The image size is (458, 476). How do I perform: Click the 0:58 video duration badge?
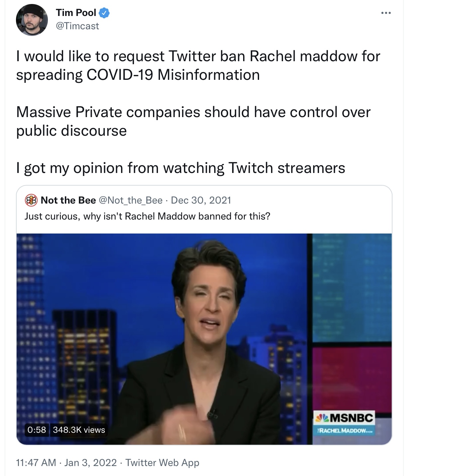coord(37,430)
